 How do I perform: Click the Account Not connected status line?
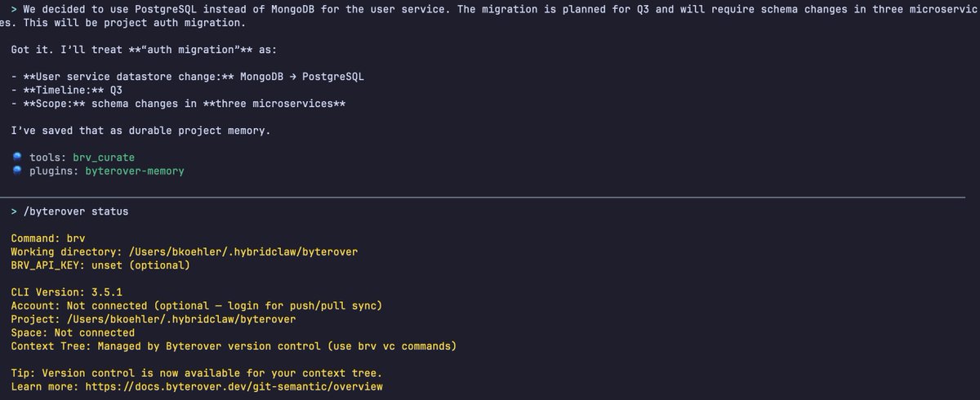coord(197,305)
